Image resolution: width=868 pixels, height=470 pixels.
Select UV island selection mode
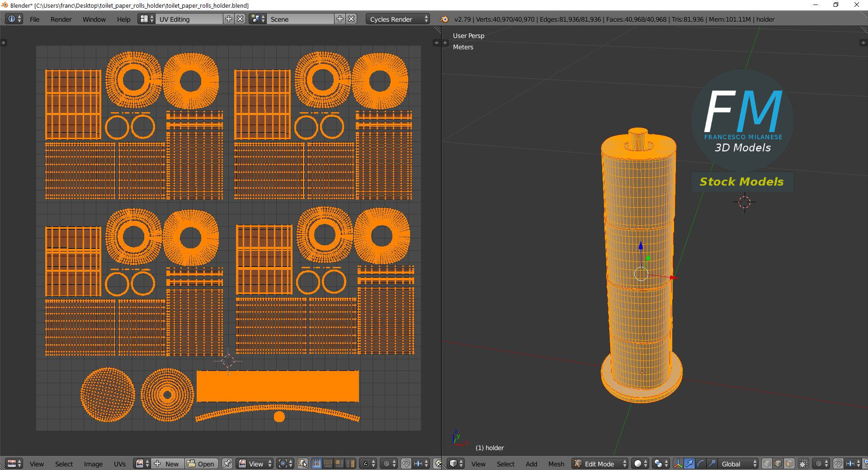(x=350, y=464)
